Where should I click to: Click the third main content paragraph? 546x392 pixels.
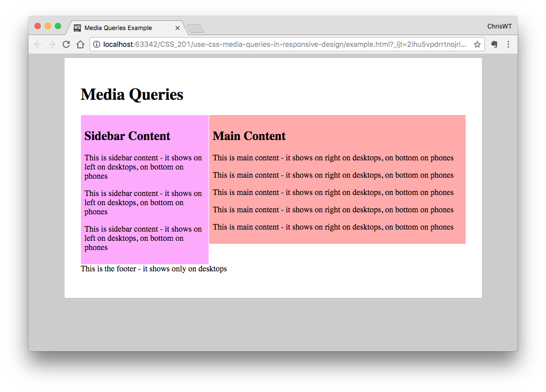pos(333,192)
